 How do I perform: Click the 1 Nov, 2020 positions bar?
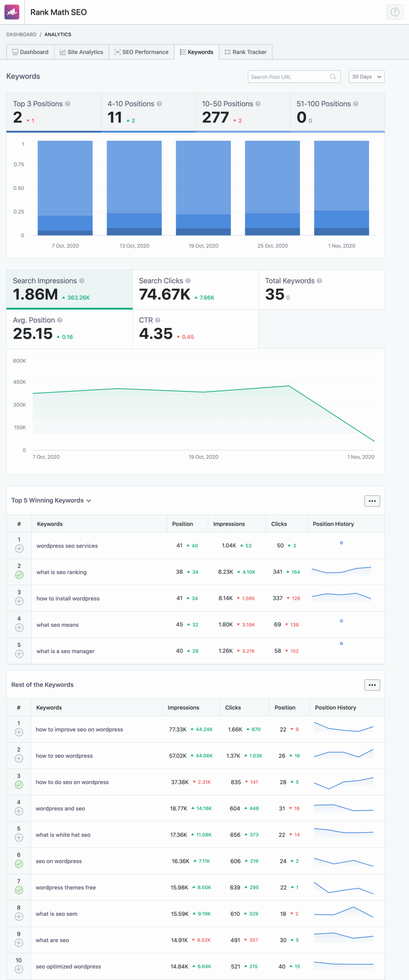(x=342, y=188)
